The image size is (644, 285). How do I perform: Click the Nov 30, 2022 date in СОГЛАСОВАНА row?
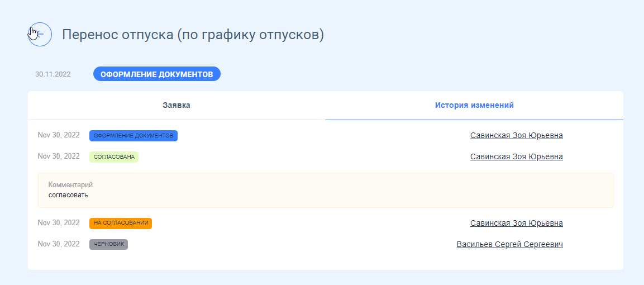point(59,156)
